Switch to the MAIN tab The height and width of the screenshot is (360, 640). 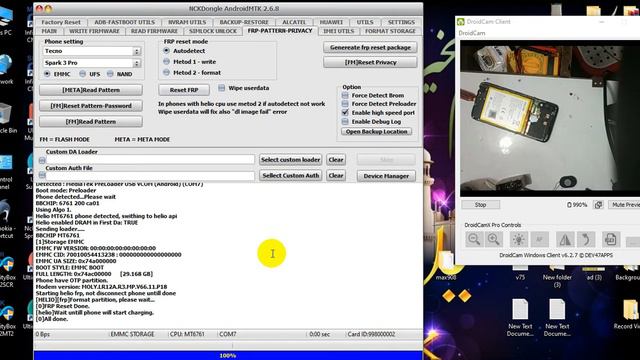pos(49,31)
